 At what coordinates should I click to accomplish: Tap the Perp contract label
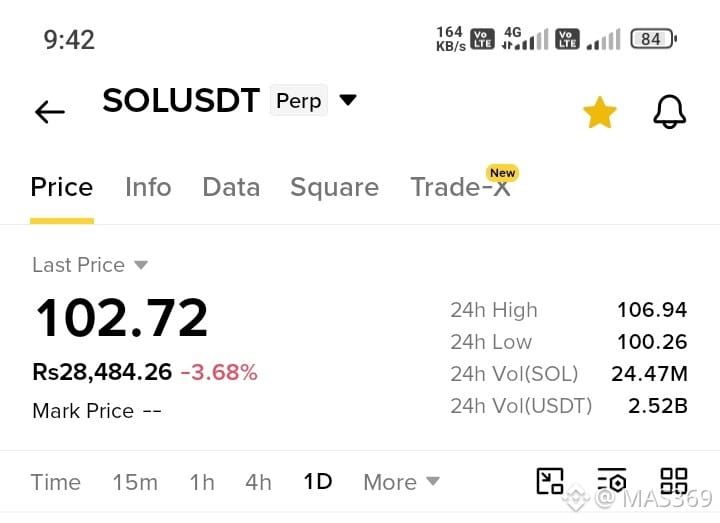(x=298, y=100)
